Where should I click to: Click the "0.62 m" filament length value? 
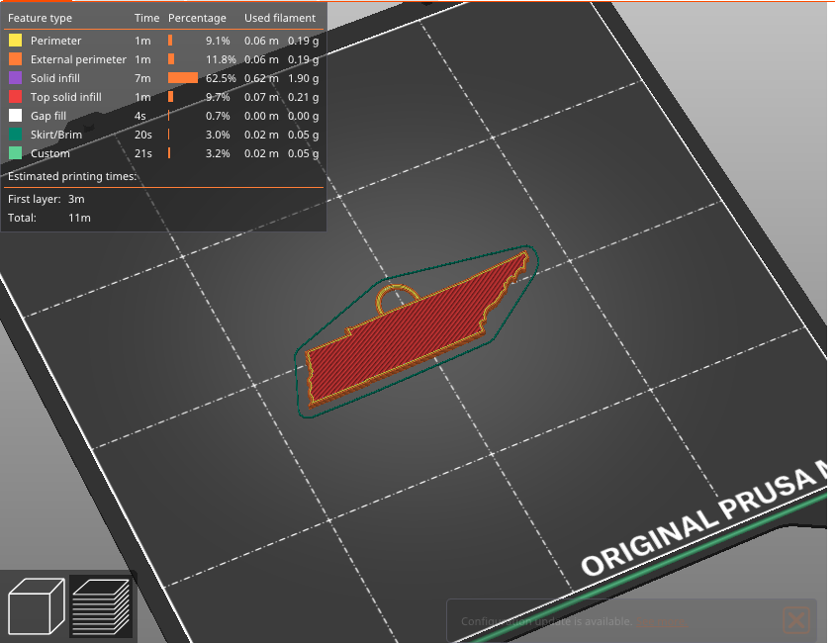(x=261, y=78)
